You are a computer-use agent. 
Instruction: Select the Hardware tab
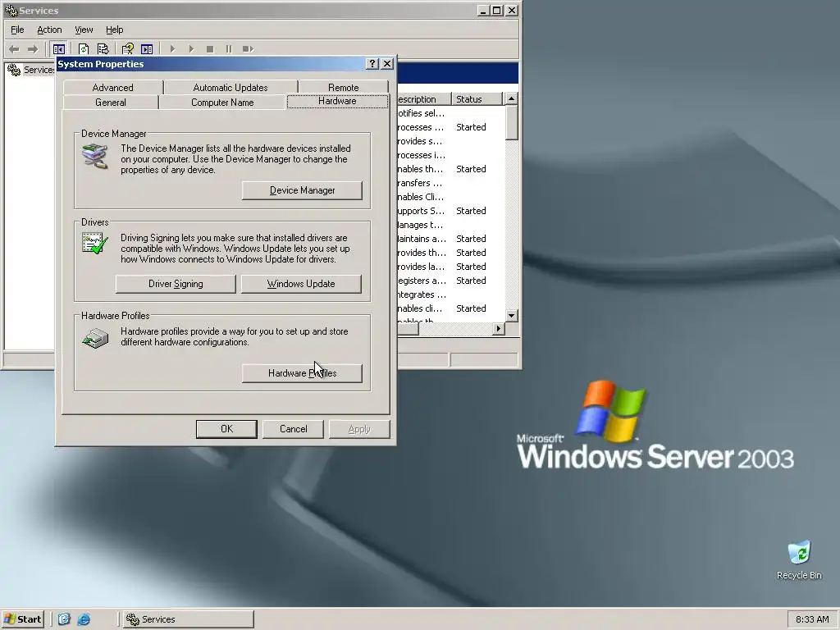[x=337, y=101]
